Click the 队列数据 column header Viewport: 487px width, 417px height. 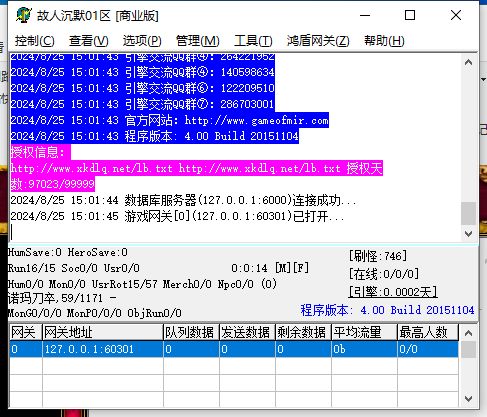[191, 332]
